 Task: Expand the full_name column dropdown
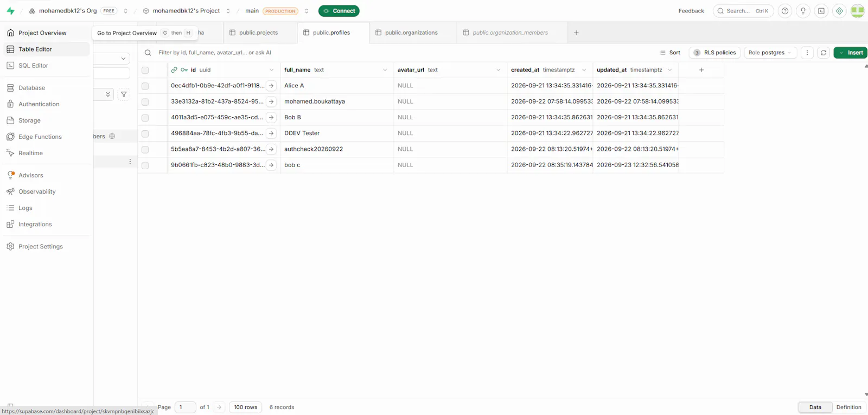coord(385,70)
